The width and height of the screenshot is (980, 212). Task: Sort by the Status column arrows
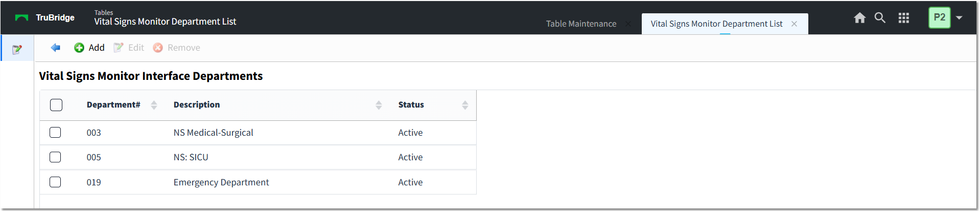click(465, 105)
